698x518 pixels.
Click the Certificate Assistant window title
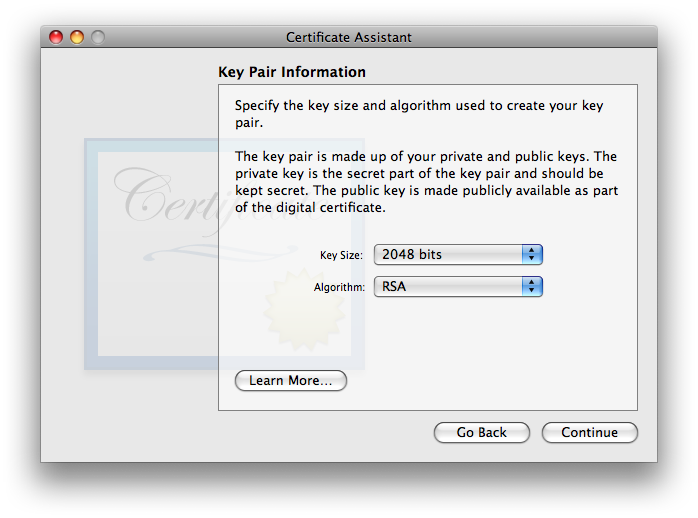[x=349, y=37]
